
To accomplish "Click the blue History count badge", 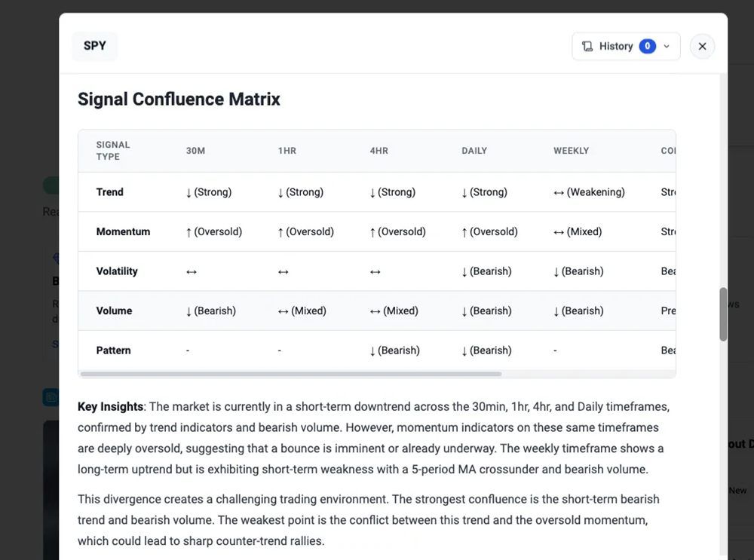I will 647,46.
